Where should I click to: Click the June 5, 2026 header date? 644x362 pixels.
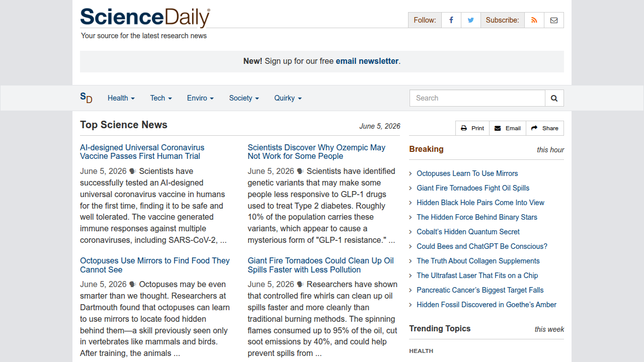(380, 126)
